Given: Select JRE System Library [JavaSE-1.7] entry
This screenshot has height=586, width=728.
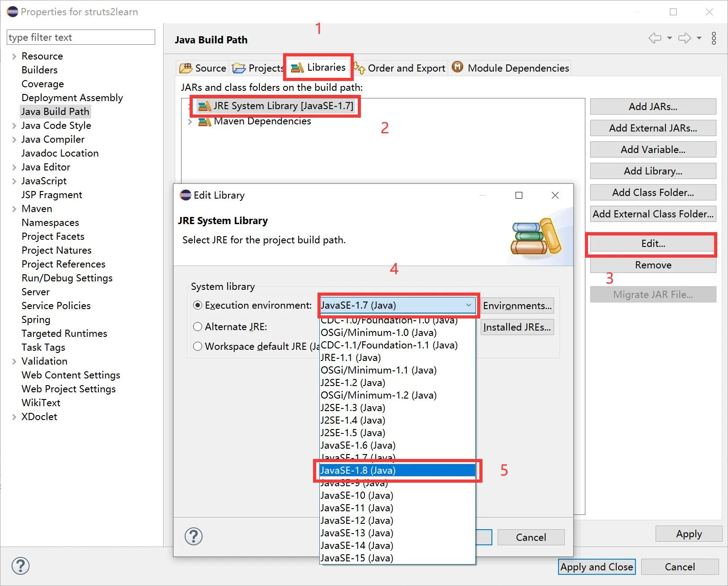Looking at the screenshot, I should tap(275, 106).
